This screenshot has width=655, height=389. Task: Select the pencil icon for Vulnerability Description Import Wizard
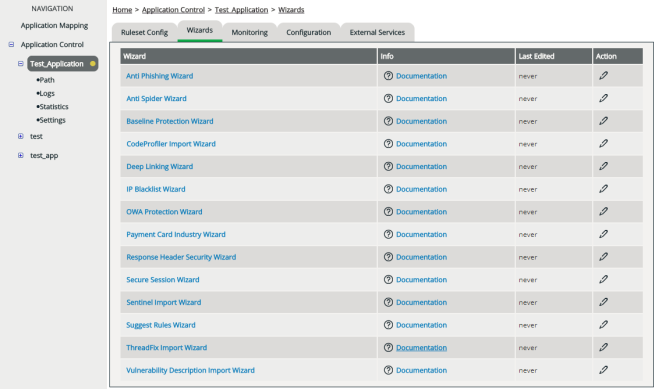[x=603, y=370]
